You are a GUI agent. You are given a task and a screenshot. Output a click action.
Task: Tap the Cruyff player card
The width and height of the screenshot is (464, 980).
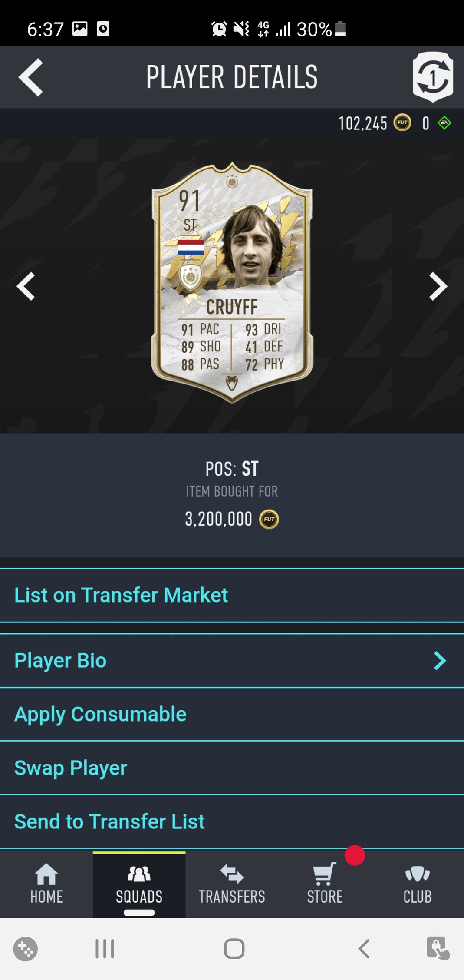[x=232, y=283]
